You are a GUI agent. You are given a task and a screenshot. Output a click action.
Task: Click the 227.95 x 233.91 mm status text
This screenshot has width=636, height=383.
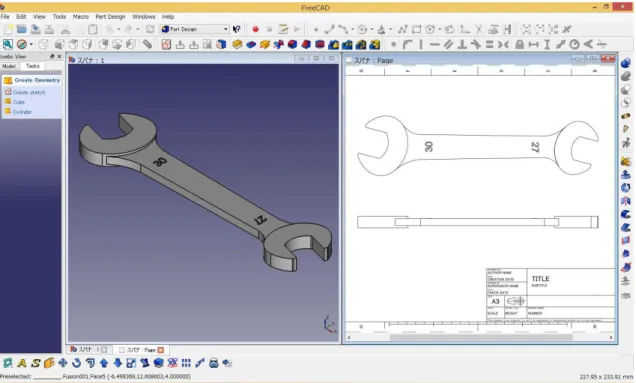point(606,377)
